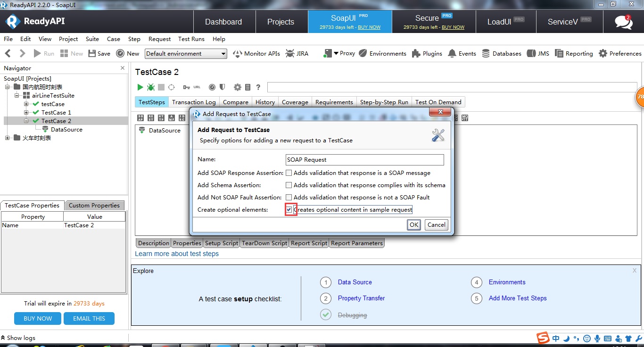Open the chat notifications bubble icon
The height and width of the screenshot is (347, 644).
pos(624,22)
